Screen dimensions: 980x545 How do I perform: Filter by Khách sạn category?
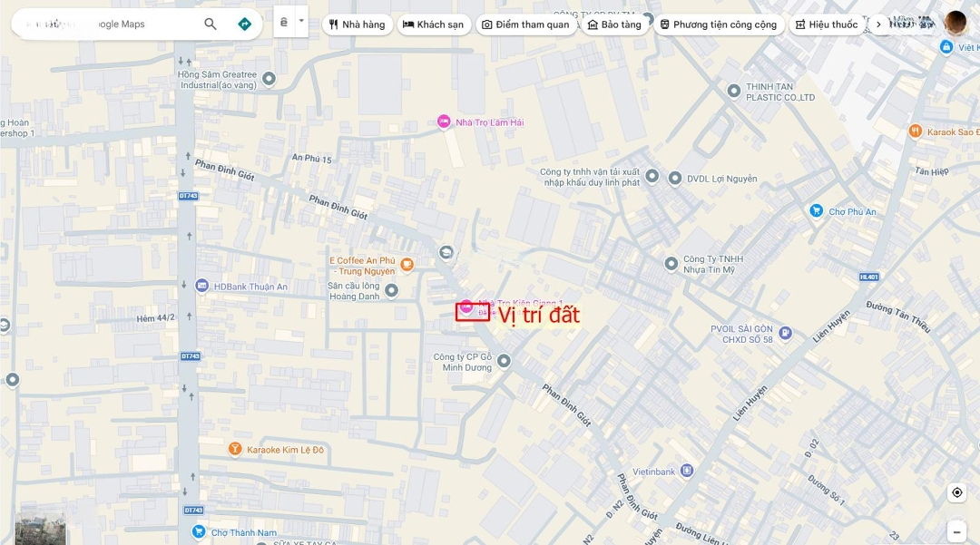tap(433, 24)
